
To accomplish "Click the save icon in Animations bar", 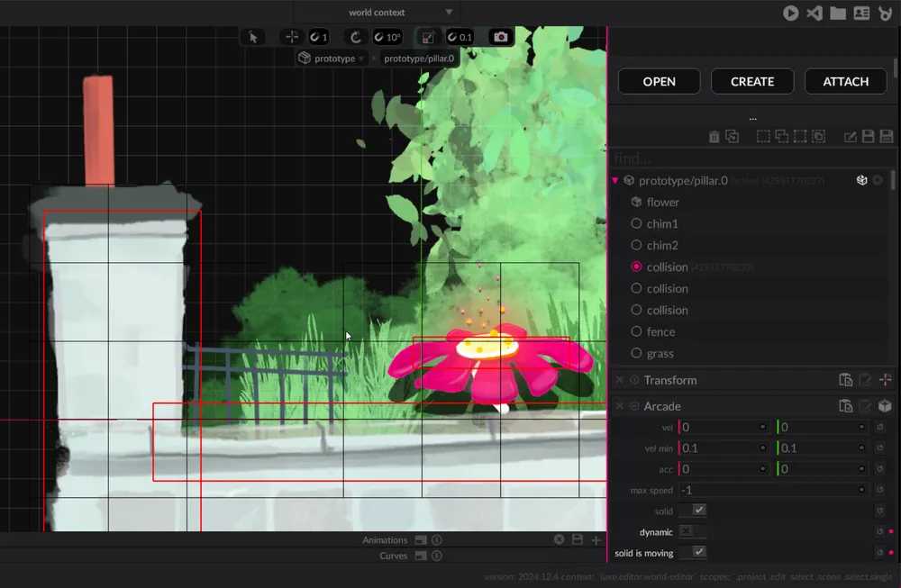I will [578, 540].
